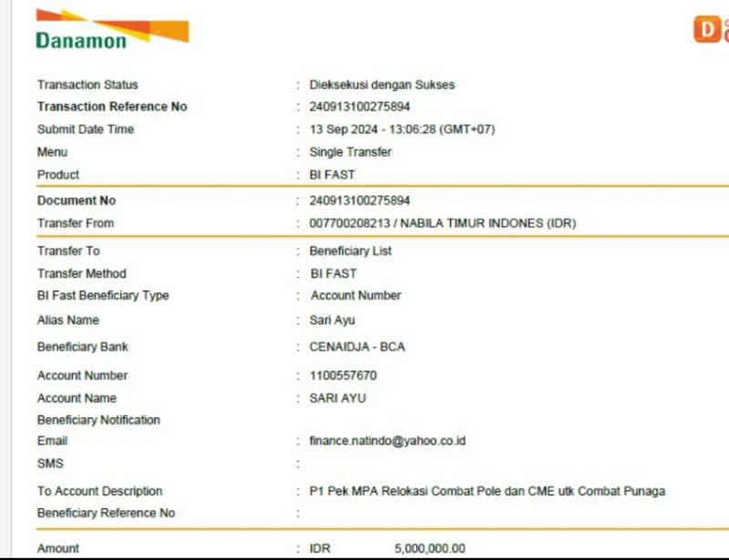Select the bank value 'CENAIDJA - BCA'

[x=357, y=347]
